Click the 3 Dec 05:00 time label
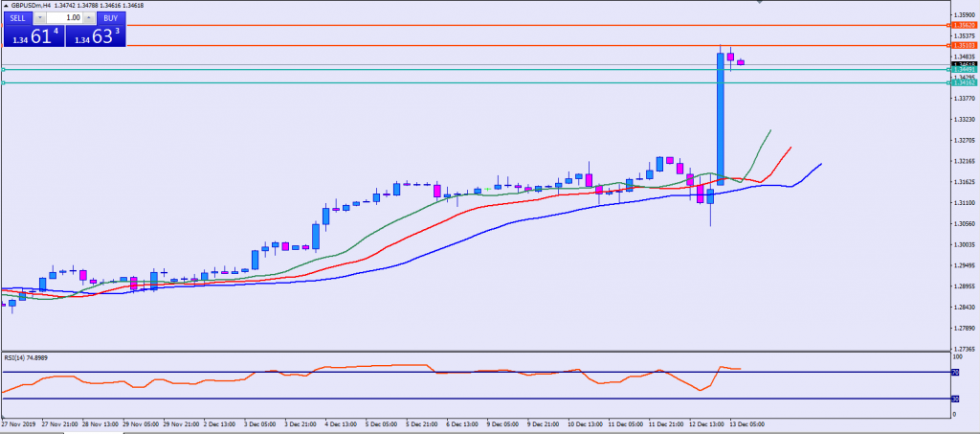The width and height of the screenshot is (980, 434). click(x=260, y=422)
